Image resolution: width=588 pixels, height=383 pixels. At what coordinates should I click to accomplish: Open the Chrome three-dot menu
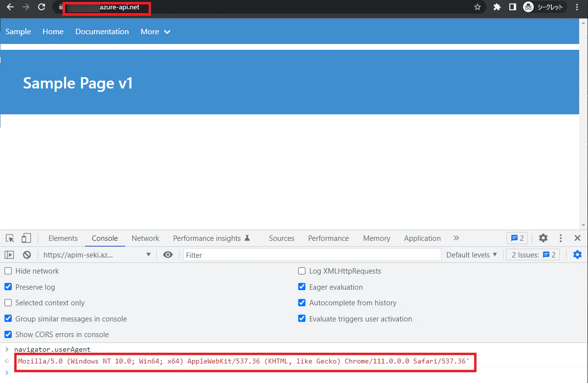578,7
